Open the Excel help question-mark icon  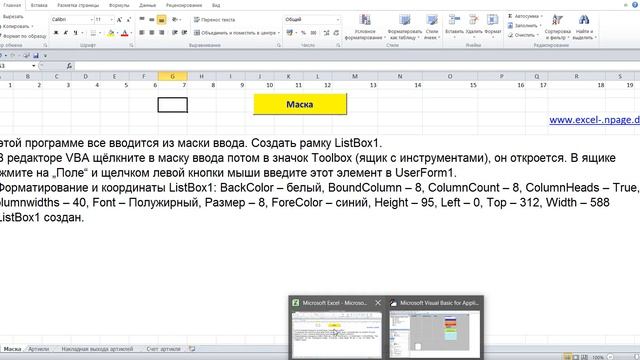tap(635, 4)
